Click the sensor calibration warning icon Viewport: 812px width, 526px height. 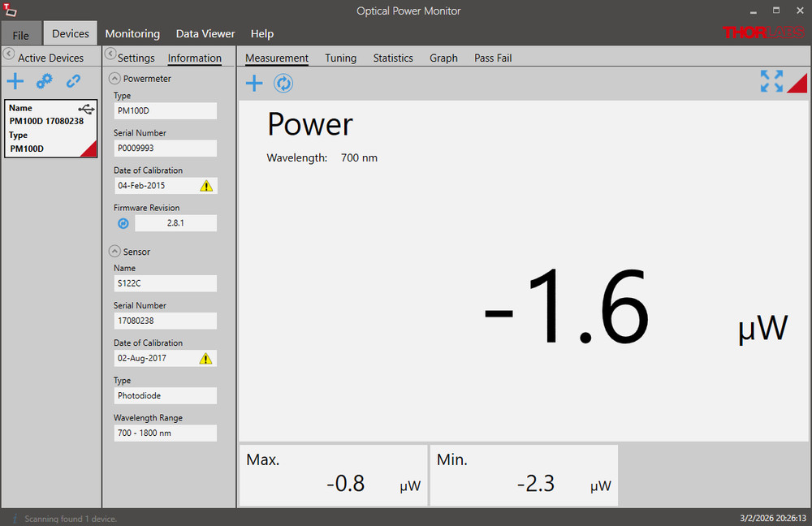click(x=206, y=358)
